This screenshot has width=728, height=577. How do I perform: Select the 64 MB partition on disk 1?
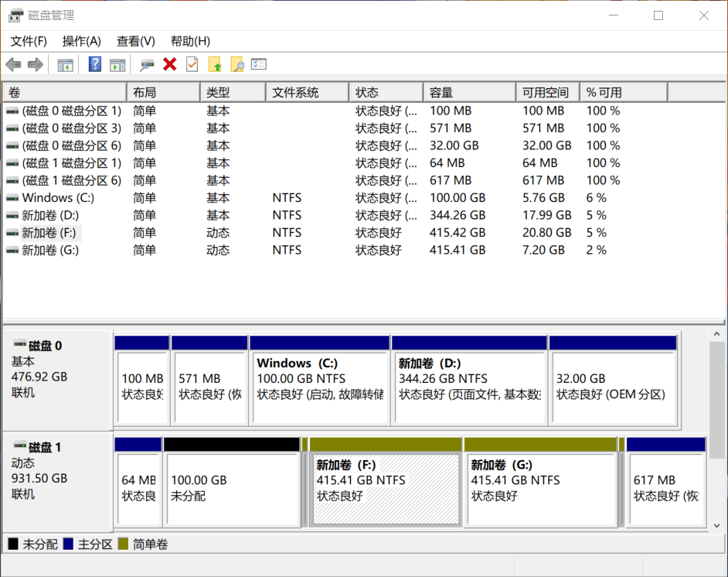pos(138,482)
